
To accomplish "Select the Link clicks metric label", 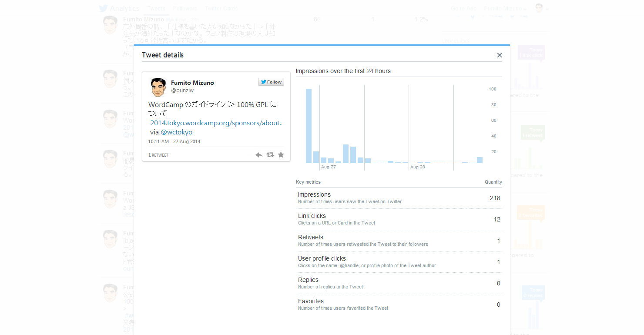I will 312,216.
